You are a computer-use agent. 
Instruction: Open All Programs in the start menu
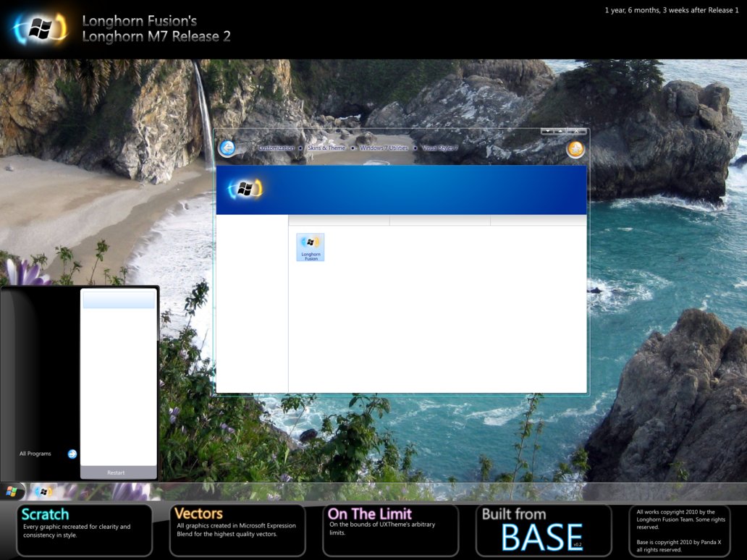35,454
